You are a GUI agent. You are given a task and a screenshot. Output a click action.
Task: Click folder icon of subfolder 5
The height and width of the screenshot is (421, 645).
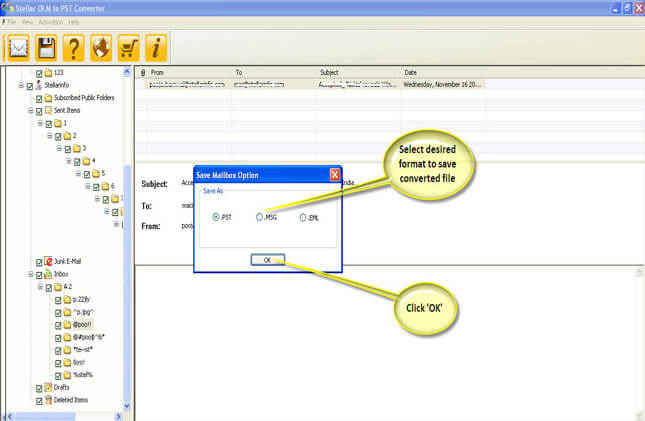coord(96,173)
